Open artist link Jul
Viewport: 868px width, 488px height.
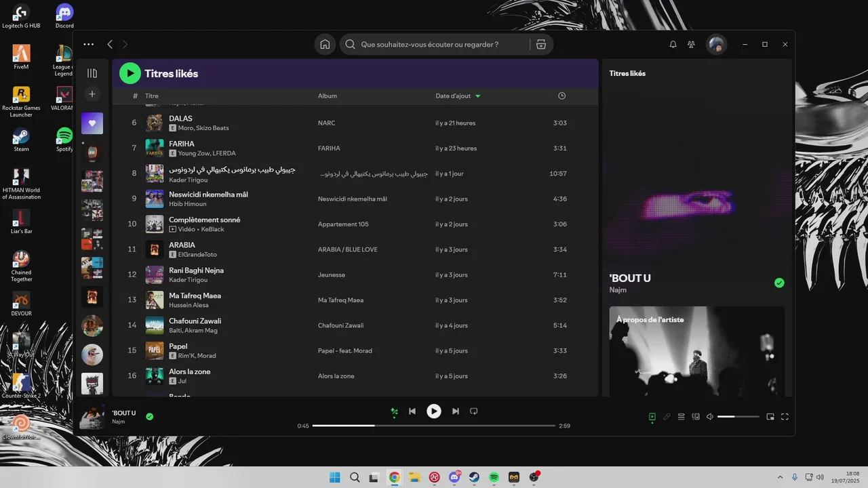click(182, 382)
